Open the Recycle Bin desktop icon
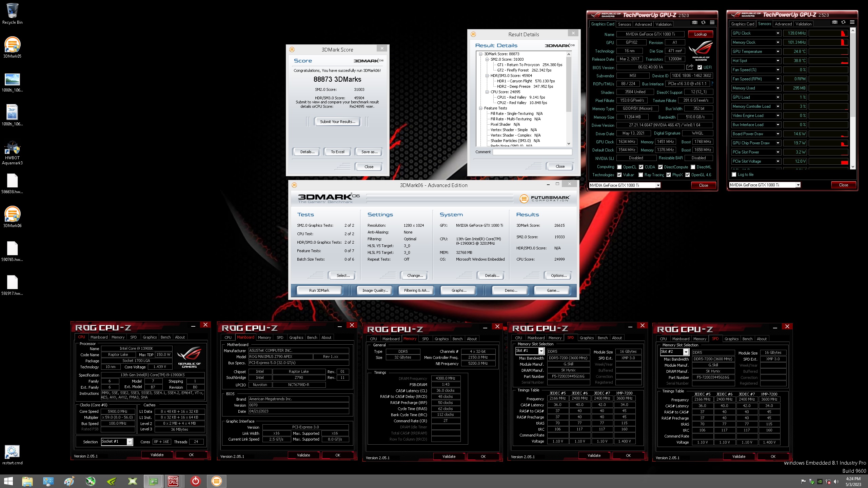The image size is (868, 488). (x=12, y=14)
